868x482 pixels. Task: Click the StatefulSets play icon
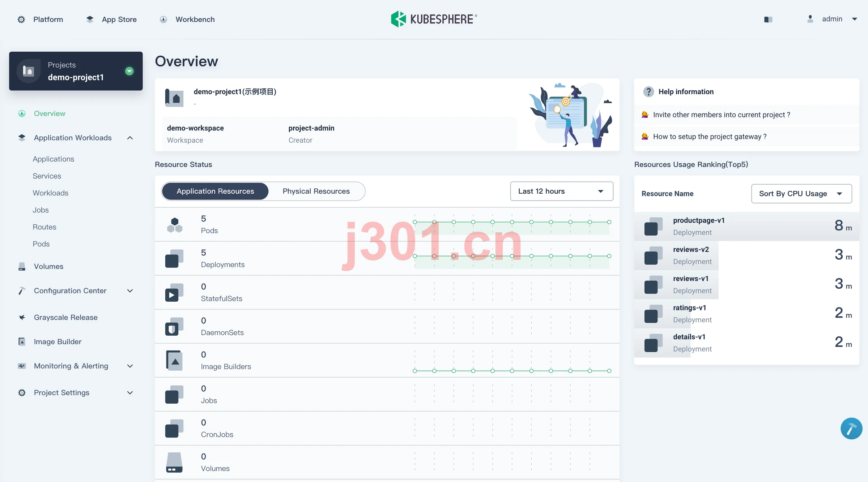[x=174, y=293]
